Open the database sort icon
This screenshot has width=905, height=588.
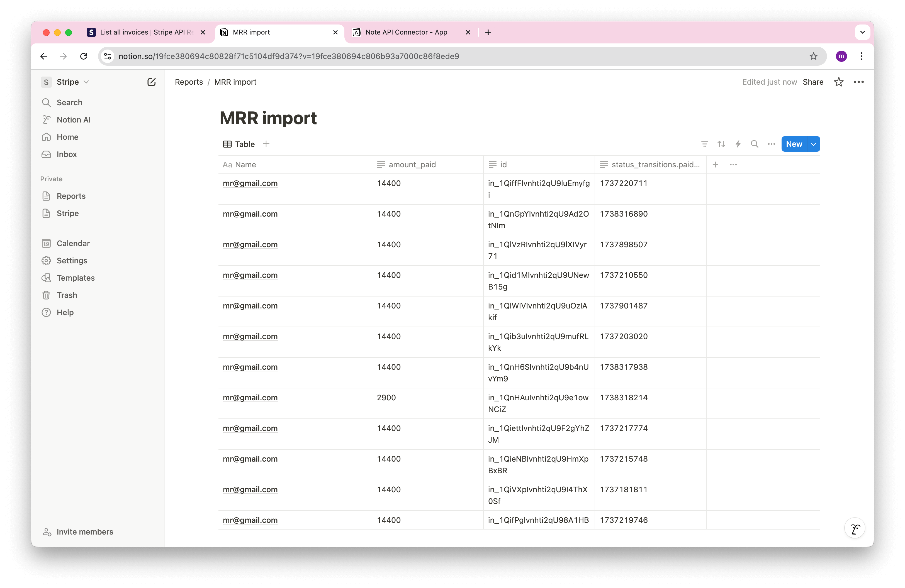click(721, 144)
